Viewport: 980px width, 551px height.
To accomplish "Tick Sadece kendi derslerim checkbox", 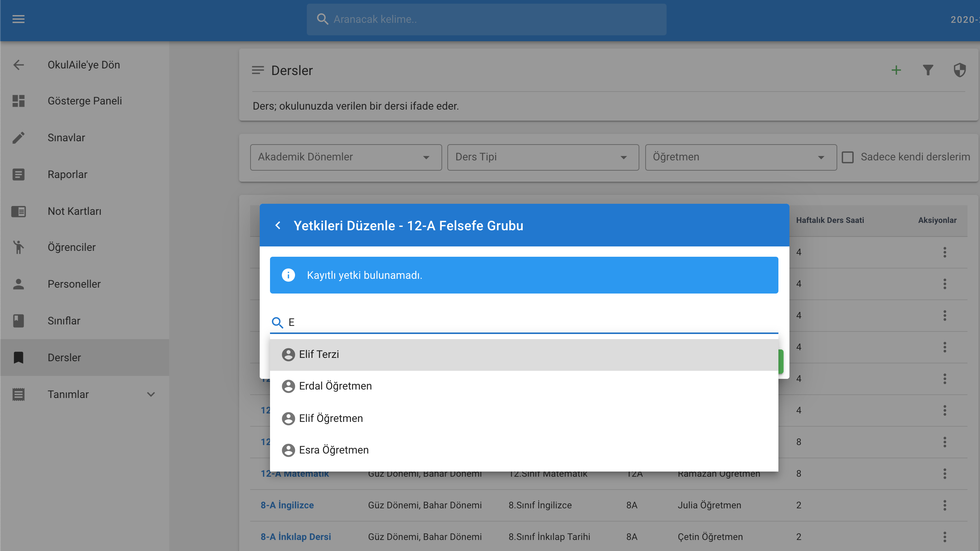I will pyautogui.click(x=847, y=157).
